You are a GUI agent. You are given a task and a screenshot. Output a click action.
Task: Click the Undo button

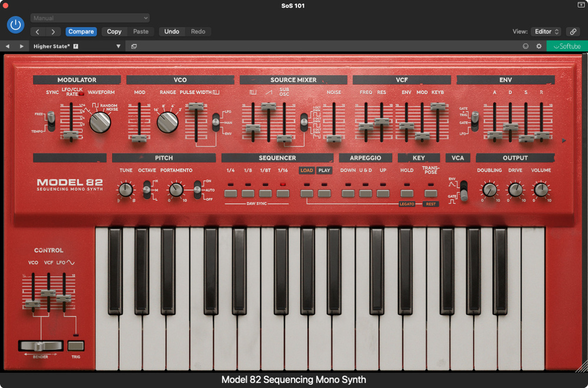coord(172,31)
